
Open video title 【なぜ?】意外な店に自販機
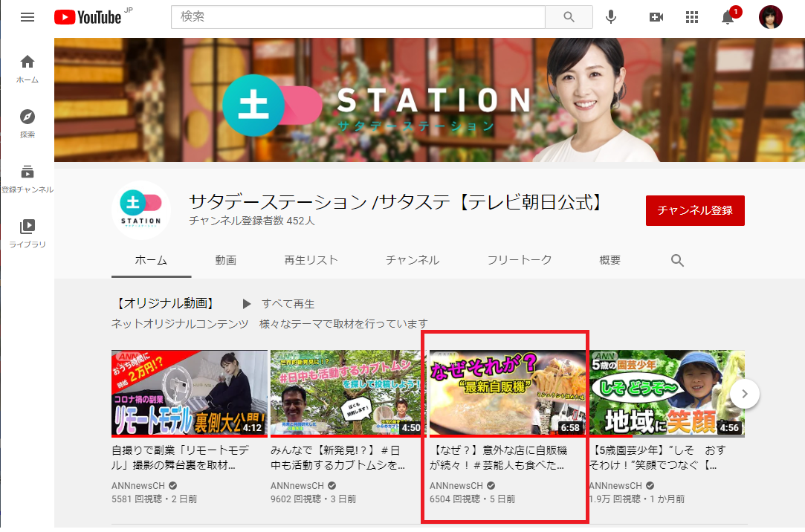pos(499,458)
